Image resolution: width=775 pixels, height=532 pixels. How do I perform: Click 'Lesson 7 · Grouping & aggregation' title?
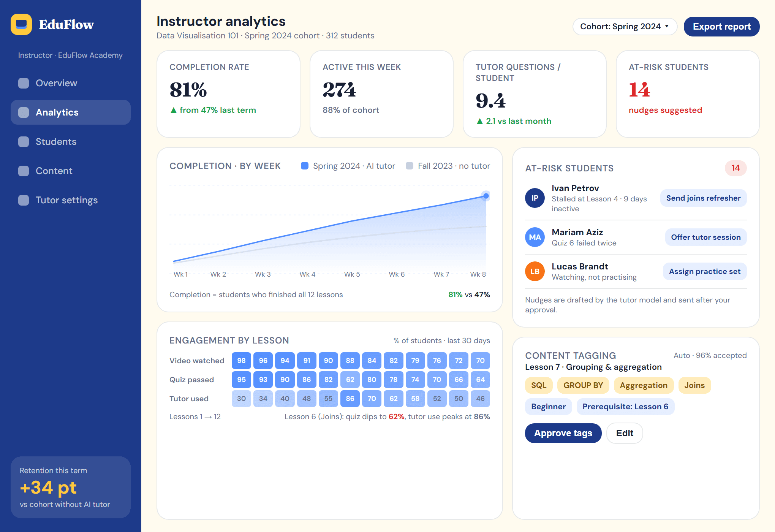coord(593,367)
